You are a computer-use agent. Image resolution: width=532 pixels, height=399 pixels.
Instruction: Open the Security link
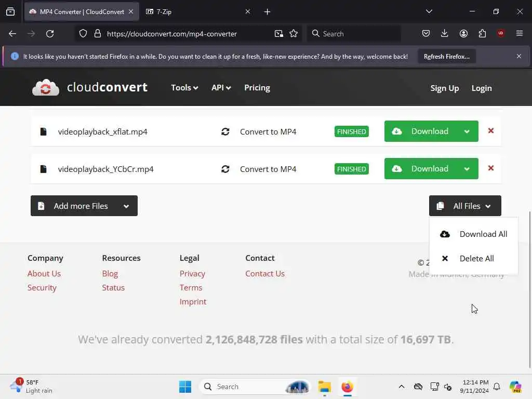click(42, 288)
